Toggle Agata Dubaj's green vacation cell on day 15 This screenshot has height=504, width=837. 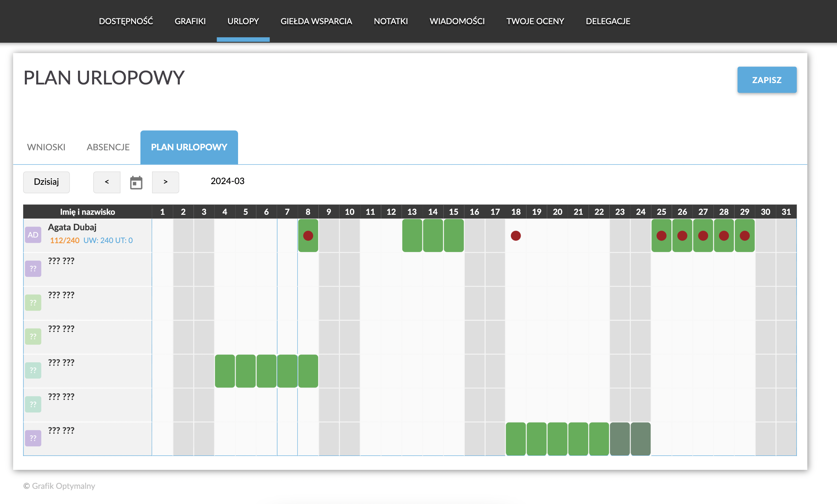coord(453,236)
